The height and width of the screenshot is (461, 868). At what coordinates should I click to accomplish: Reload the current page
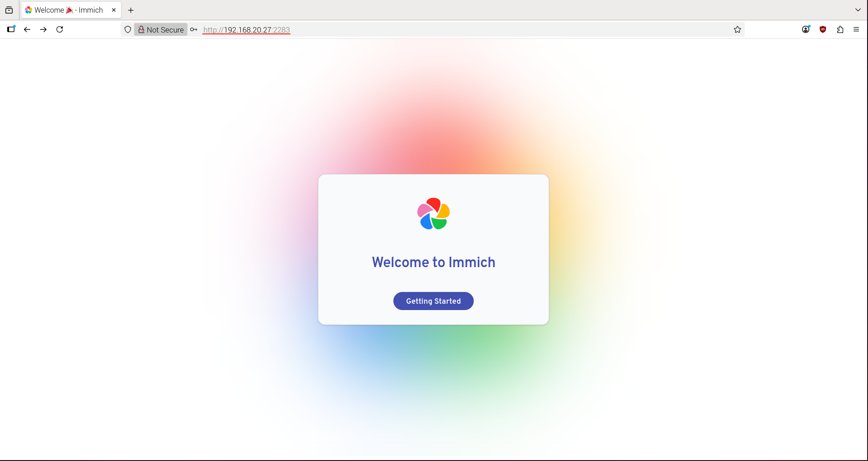click(60, 29)
